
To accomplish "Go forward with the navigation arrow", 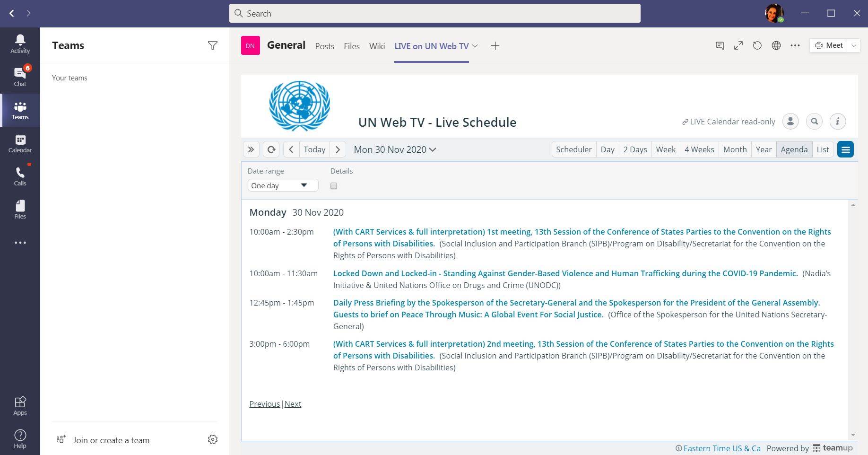I will (28, 13).
